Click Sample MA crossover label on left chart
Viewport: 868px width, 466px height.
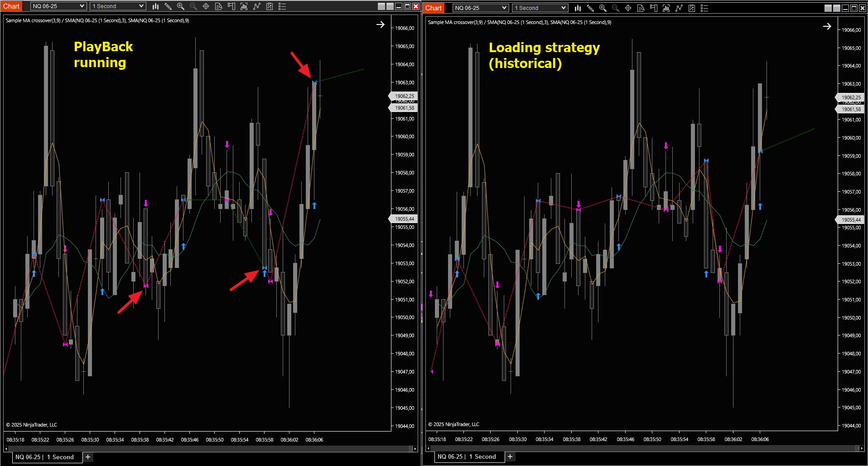97,20
